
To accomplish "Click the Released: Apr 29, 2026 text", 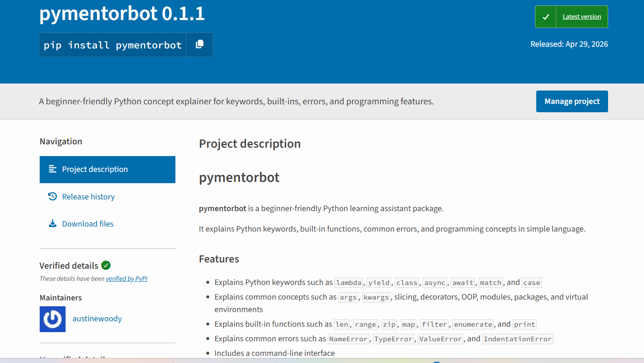I will pos(569,44).
